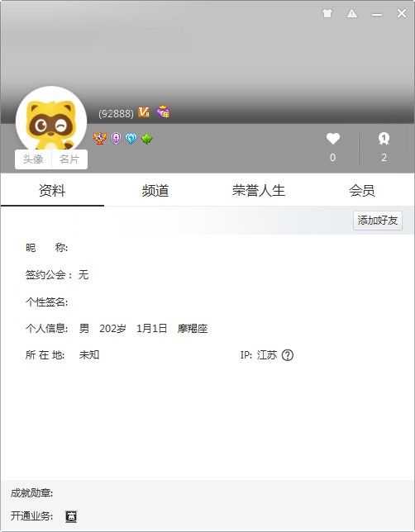Click the 头像 button under avatar
The width and height of the screenshot is (415, 532).
[x=33, y=159]
